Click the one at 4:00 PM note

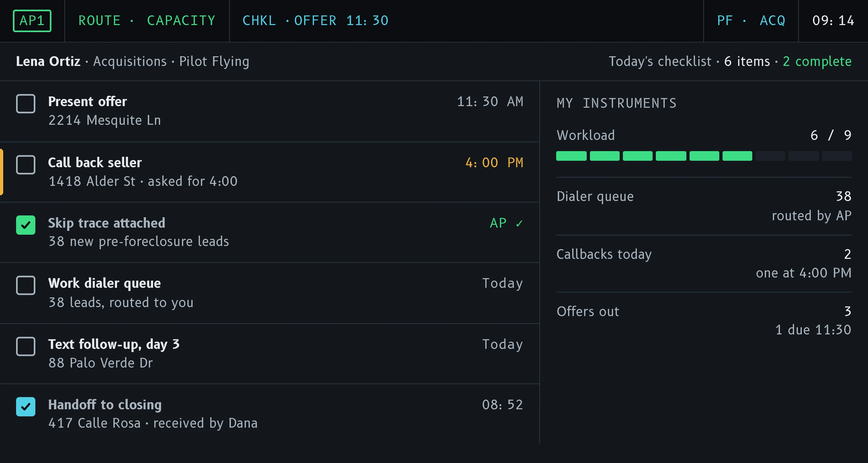click(x=804, y=273)
